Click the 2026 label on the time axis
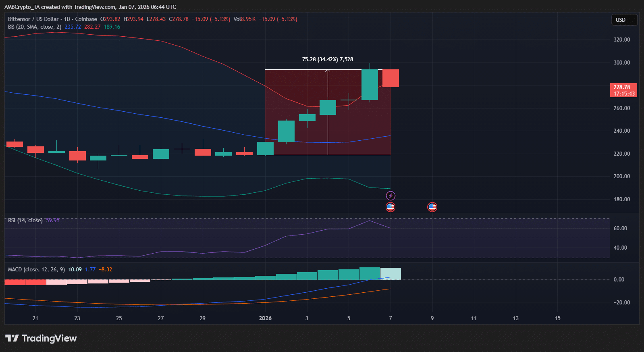The image size is (644, 352). coord(265,318)
